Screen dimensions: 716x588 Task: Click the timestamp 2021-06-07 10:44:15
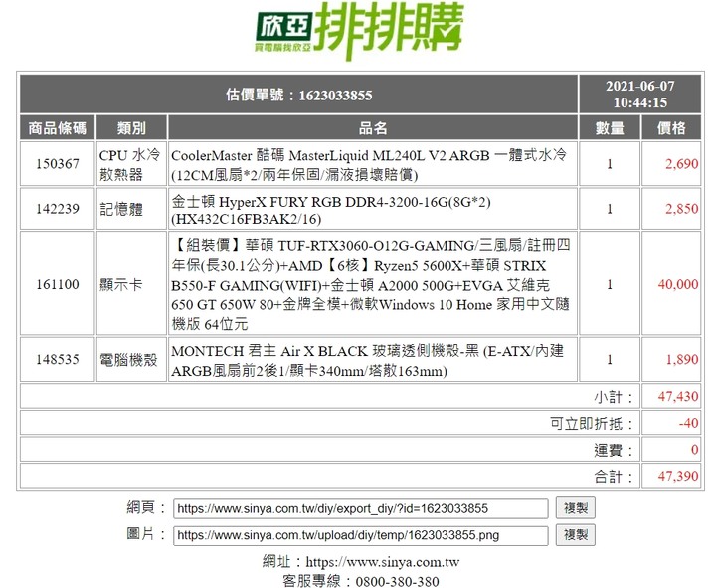pos(639,95)
